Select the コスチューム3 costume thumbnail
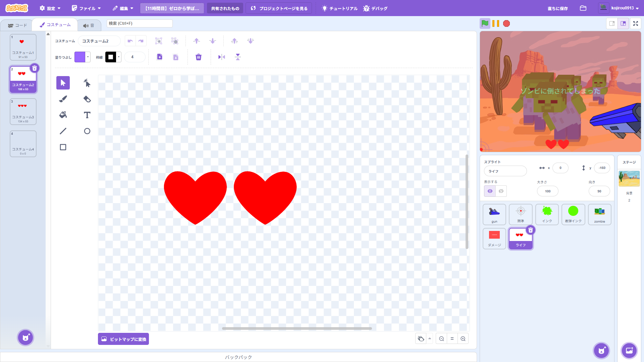The height and width of the screenshot is (362, 644). tap(23, 111)
